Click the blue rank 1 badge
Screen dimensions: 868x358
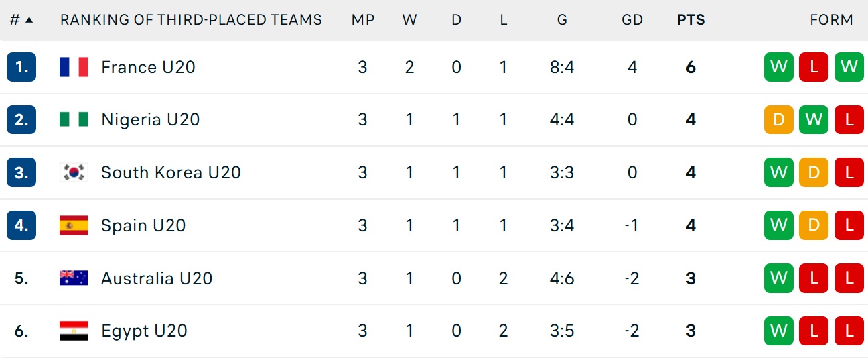point(21,67)
